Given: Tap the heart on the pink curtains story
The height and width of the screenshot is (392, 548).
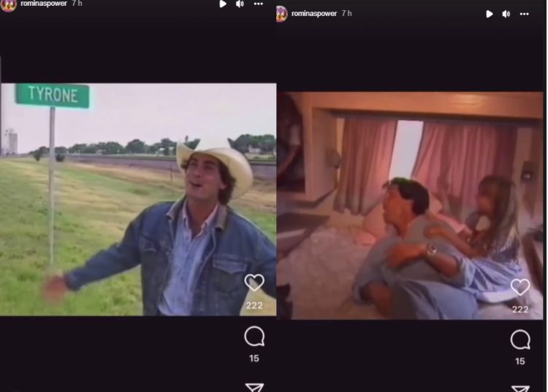Looking at the screenshot, I should click(x=520, y=287).
